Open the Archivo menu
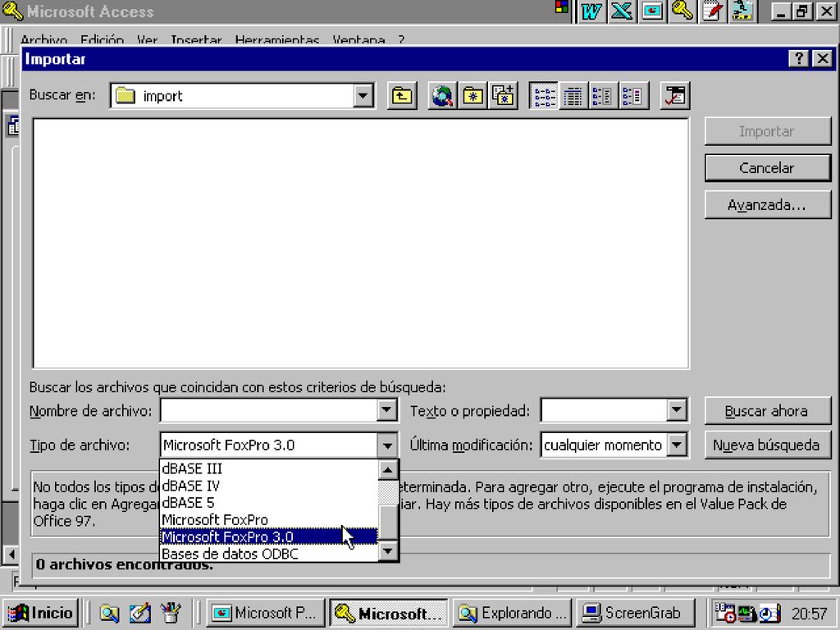Screen dimensions: 840x630 (44, 39)
